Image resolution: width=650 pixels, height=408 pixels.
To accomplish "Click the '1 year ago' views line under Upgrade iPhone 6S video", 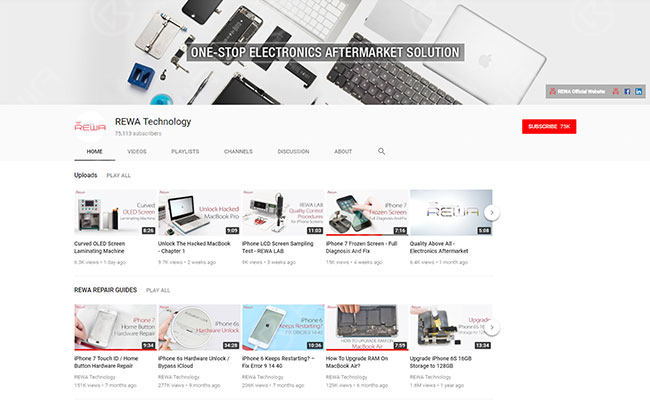I will coord(437,385).
